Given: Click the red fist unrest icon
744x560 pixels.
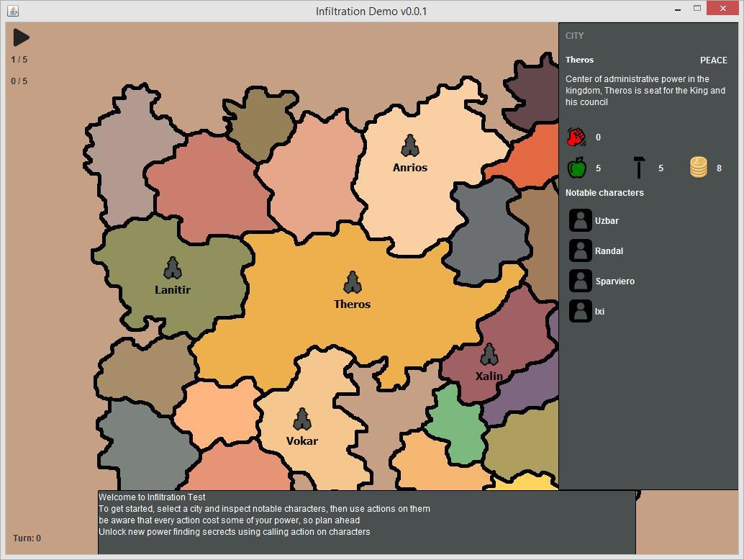Looking at the screenshot, I should pyautogui.click(x=576, y=137).
